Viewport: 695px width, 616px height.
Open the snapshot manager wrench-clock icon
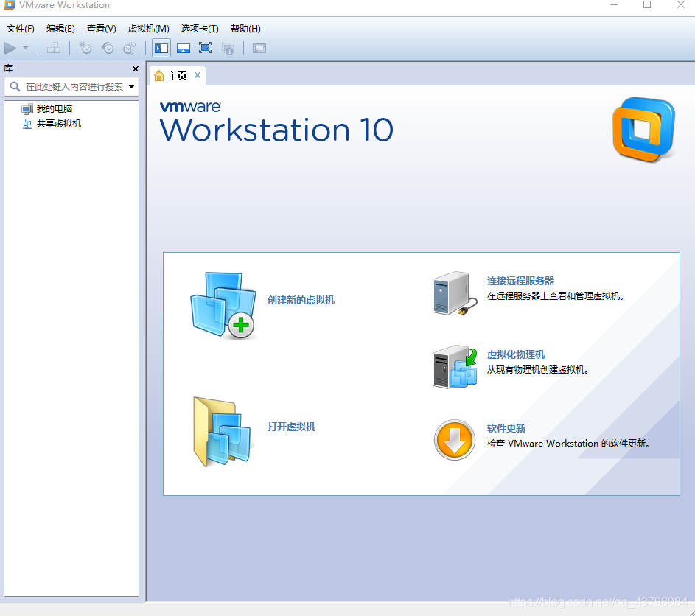130,48
